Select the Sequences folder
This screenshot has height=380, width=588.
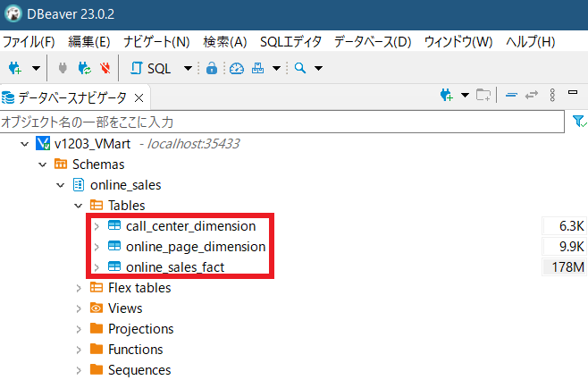click(x=139, y=370)
